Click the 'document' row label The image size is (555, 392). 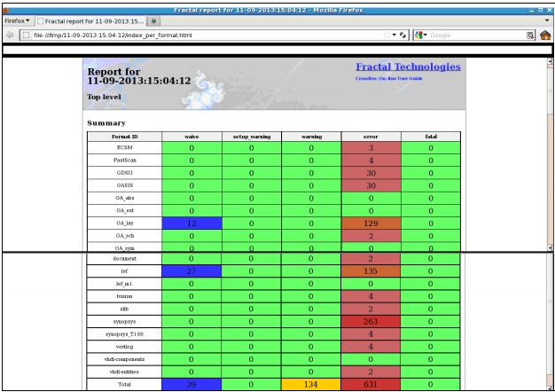tap(124, 258)
